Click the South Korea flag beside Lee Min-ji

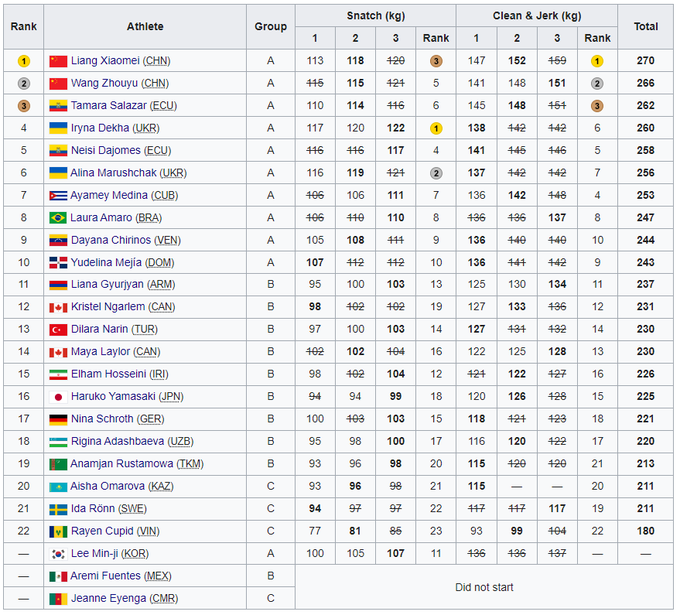(x=58, y=554)
